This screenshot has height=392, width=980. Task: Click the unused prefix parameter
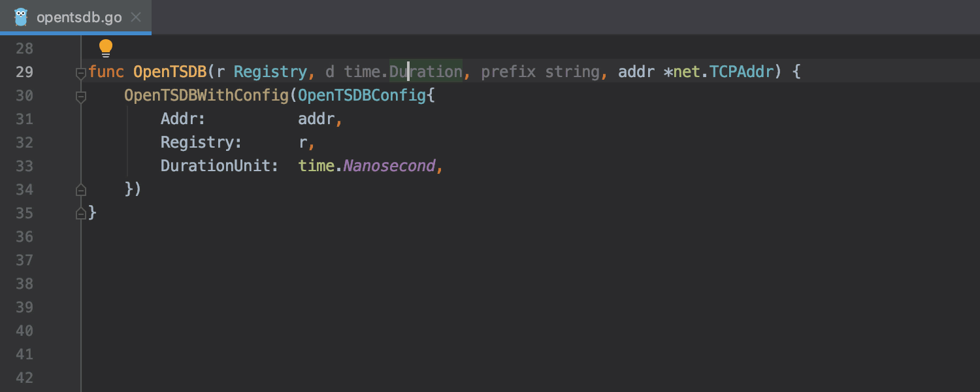pos(508,72)
